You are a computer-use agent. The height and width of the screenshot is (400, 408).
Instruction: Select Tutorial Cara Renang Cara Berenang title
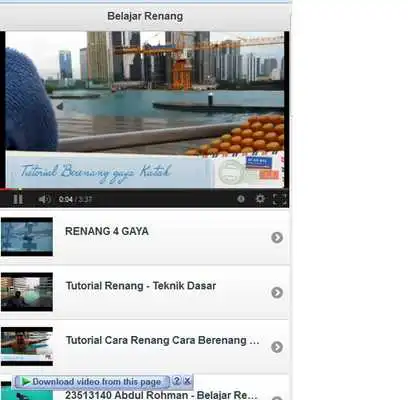[162, 340]
